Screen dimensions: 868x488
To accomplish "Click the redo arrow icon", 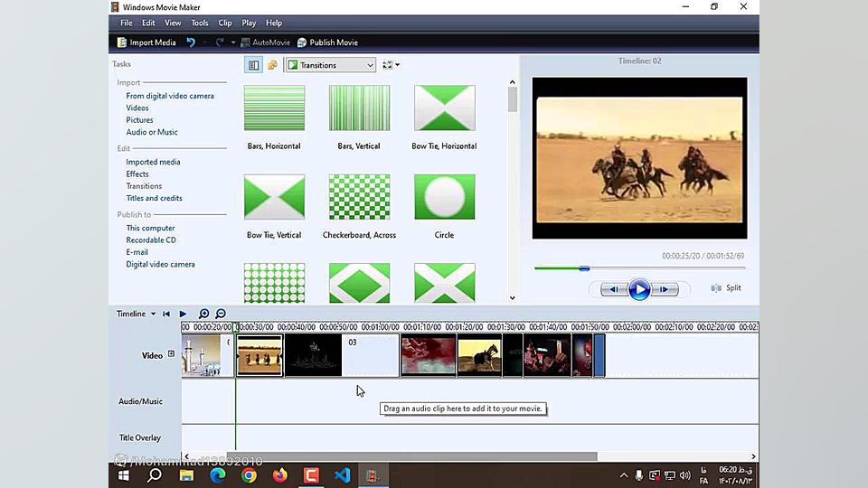I will 220,42.
